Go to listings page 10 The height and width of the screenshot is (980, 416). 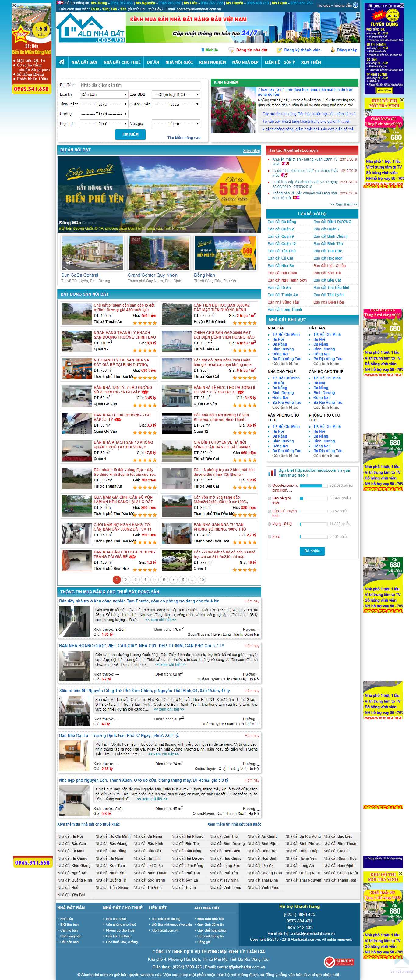202,579
